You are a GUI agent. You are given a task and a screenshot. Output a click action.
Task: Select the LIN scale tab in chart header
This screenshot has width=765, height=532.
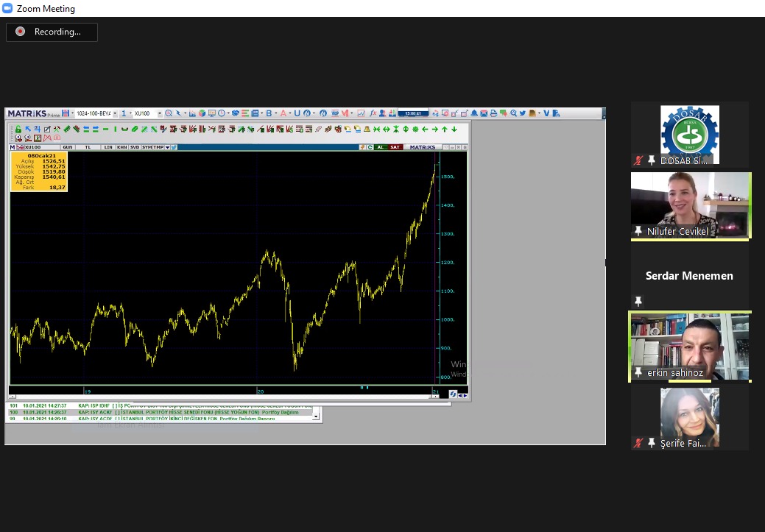[108, 147]
